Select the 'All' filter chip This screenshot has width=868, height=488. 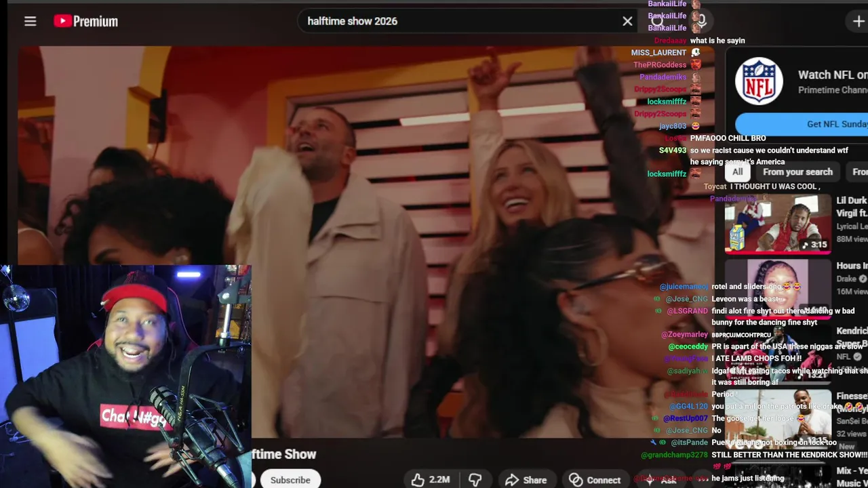pos(737,172)
